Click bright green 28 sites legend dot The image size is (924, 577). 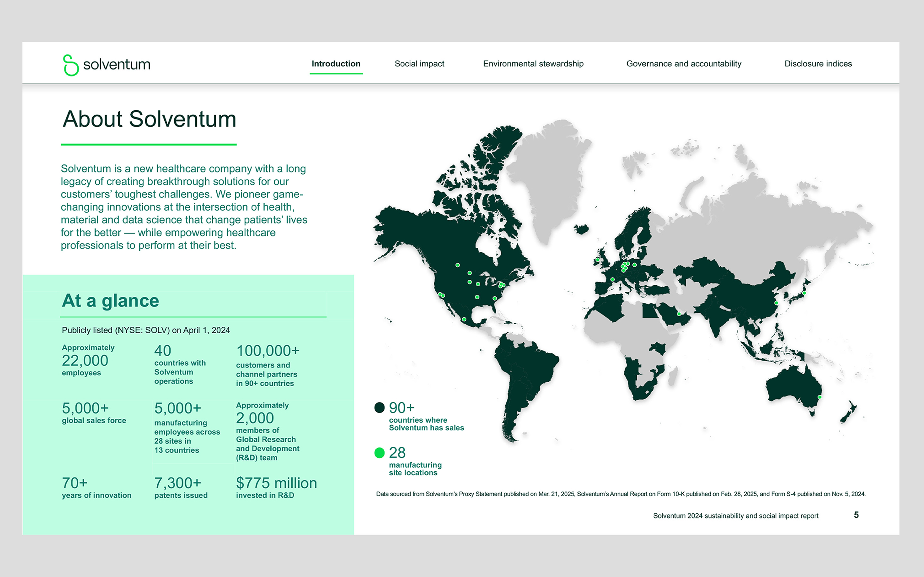pos(379,453)
